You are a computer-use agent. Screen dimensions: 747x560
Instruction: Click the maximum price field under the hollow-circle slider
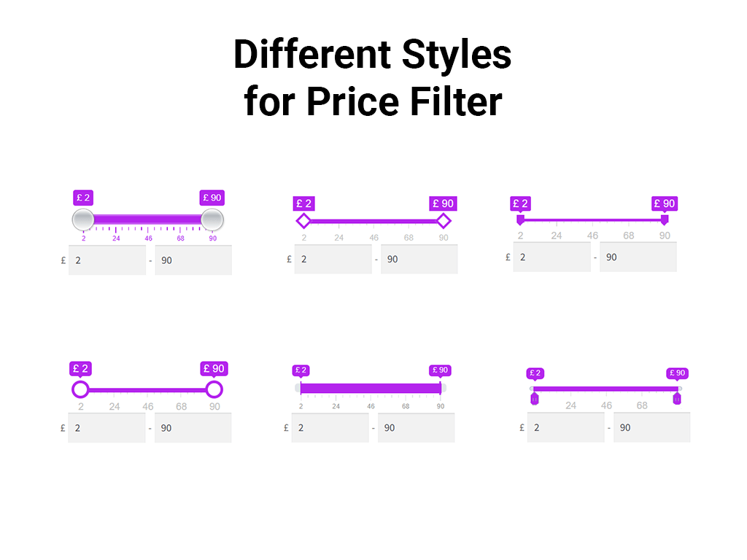(193, 428)
